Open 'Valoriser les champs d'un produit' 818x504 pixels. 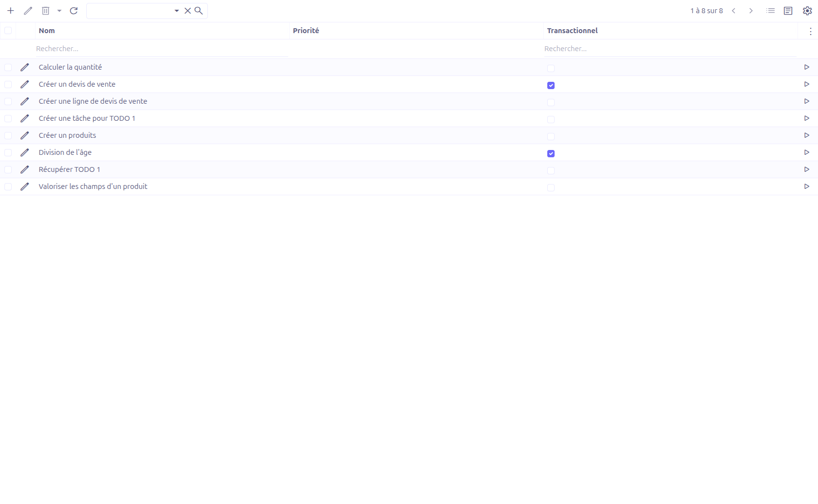[x=93, y=186]
